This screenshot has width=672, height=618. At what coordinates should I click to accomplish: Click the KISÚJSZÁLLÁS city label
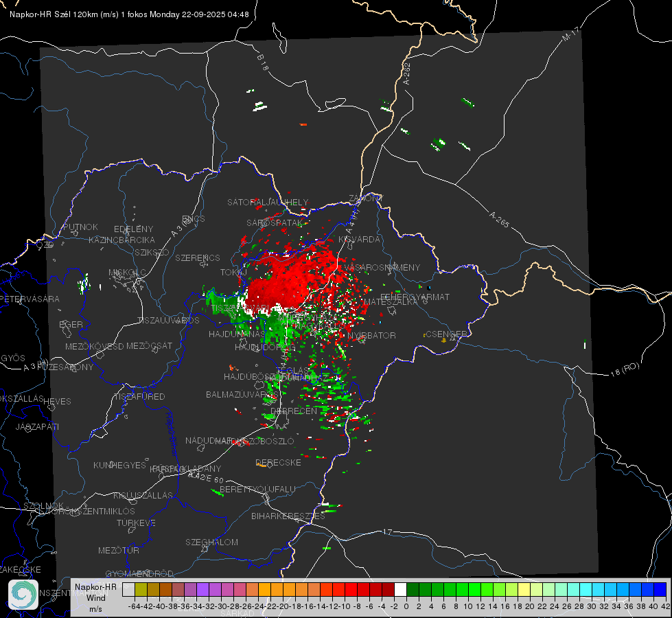143,495
